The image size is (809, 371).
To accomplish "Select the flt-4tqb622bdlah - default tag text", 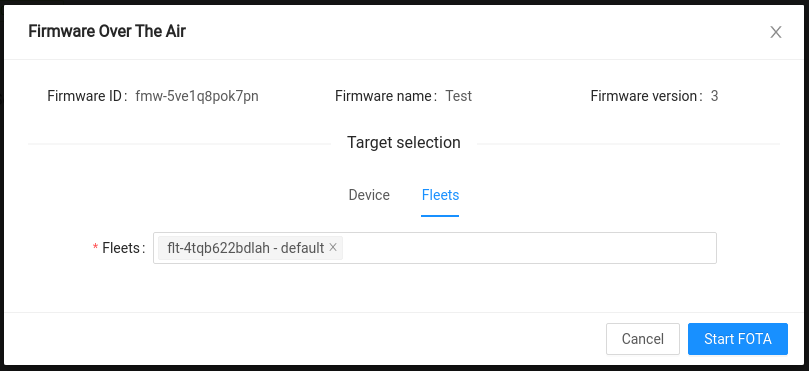I will tap(246, 248).
